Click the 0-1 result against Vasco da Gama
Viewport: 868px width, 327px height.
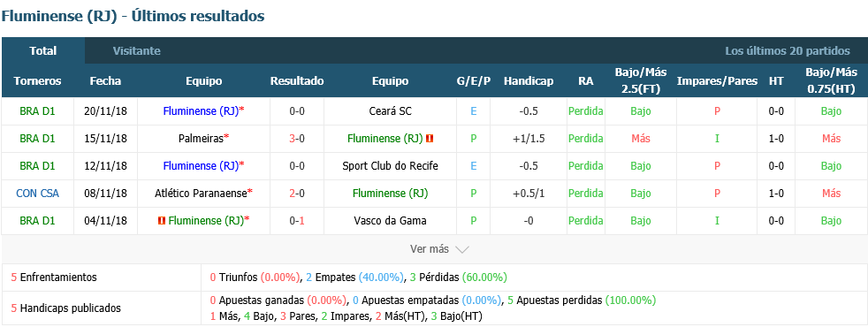[x=297, y=221]
